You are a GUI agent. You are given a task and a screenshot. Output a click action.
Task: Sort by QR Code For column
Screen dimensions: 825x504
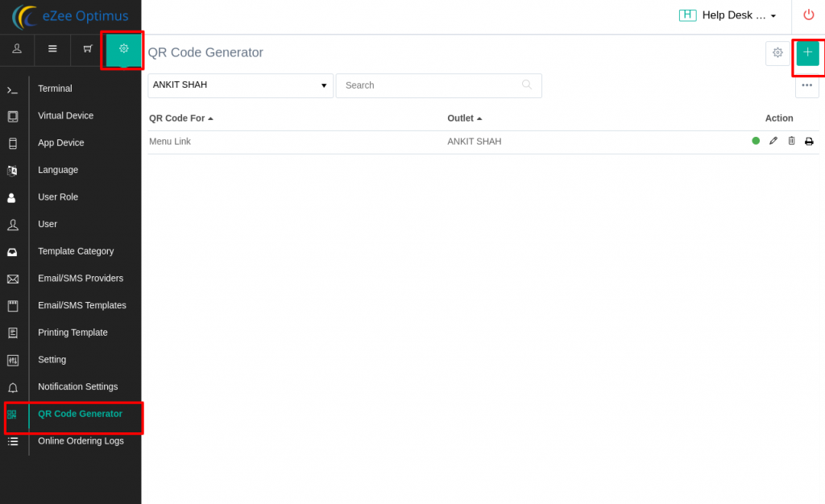coord(180,118)
